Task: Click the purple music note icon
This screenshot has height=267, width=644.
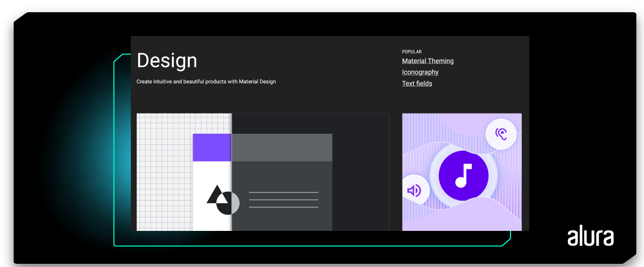Action: (463, 176)
